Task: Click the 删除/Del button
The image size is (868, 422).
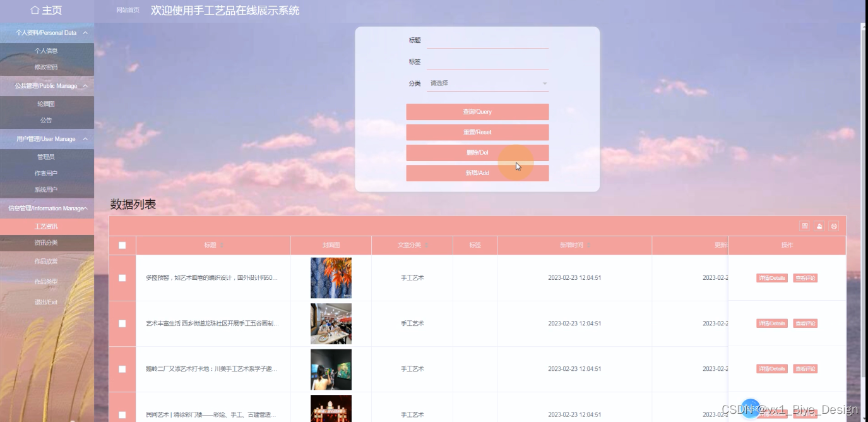Action: [x=477, y=152]
